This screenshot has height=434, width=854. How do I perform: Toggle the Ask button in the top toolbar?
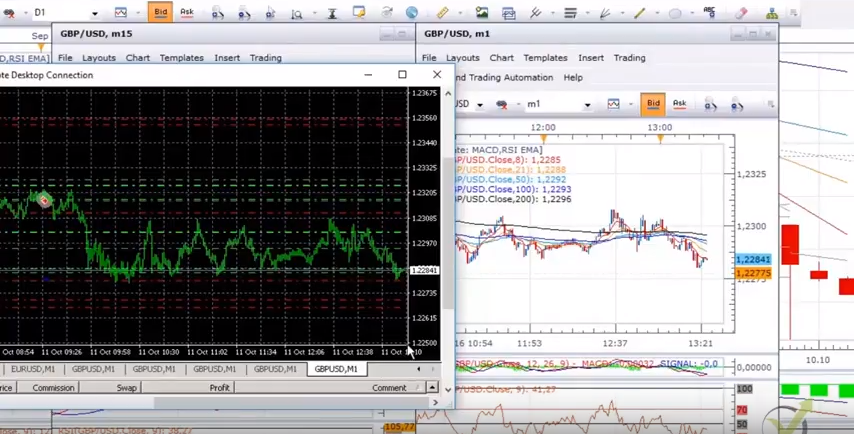pyautogui.click(x=186, y=13)
